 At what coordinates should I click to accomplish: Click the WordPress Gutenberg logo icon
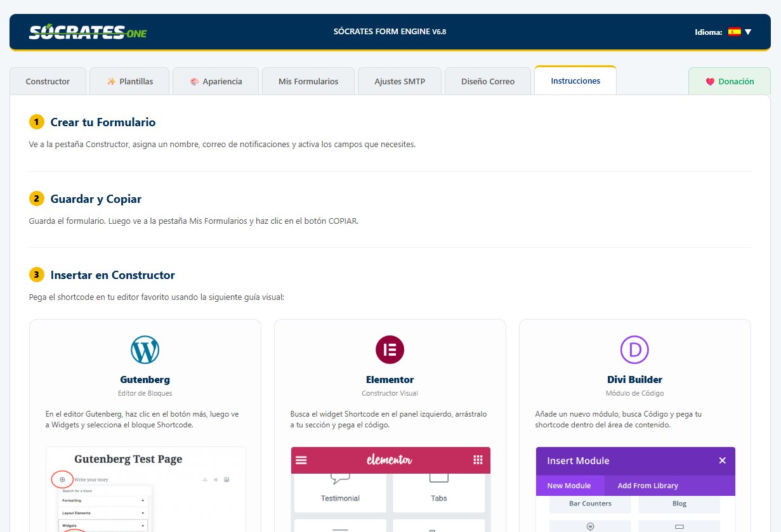point(145,349)
